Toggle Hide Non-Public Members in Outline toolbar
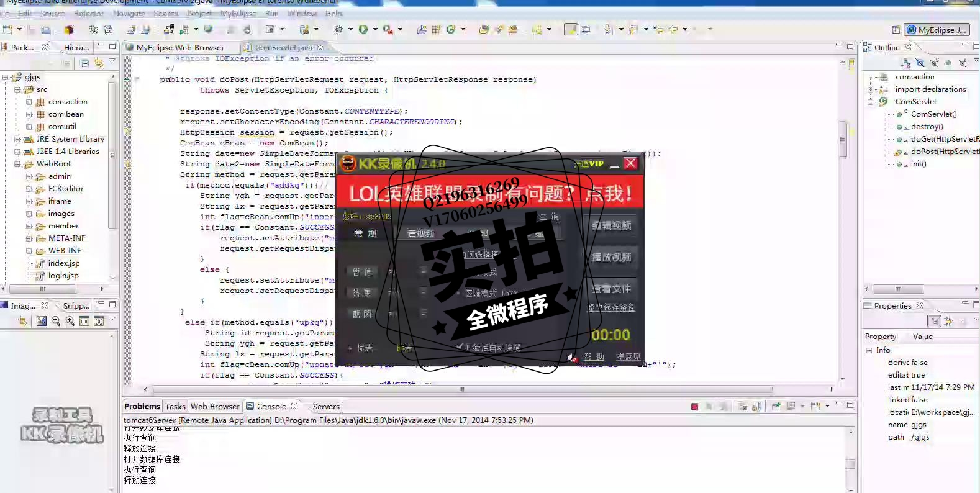Screen dimensions: 980x493 click(x=948, y=63)
